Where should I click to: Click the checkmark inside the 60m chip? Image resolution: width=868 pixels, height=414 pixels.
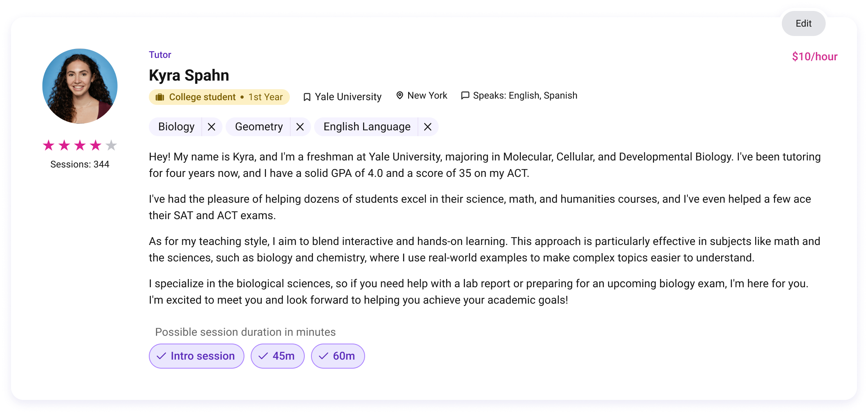(x=323, y=356)
